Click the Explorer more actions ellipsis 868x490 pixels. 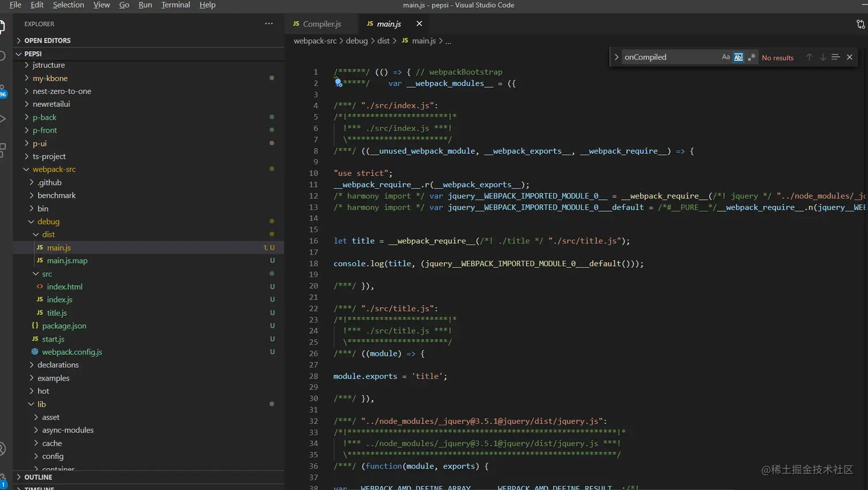(x=269, y=24)
